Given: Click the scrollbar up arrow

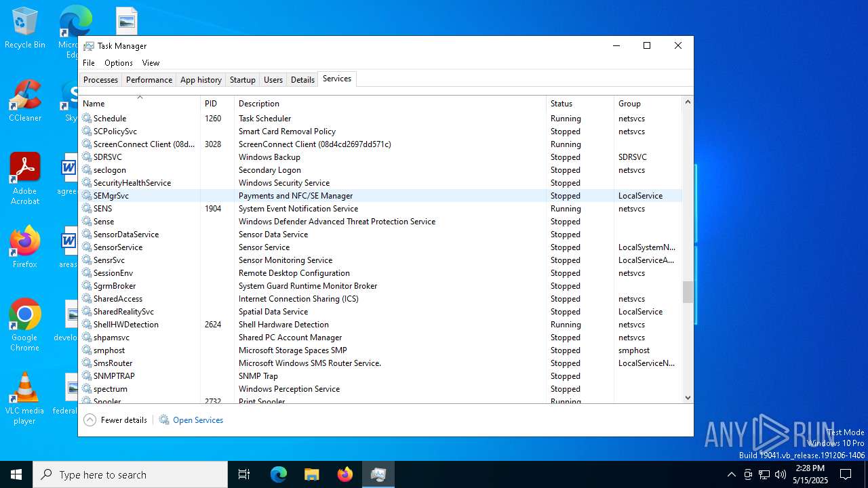Looking at the screenshot, I should point(688,102).
